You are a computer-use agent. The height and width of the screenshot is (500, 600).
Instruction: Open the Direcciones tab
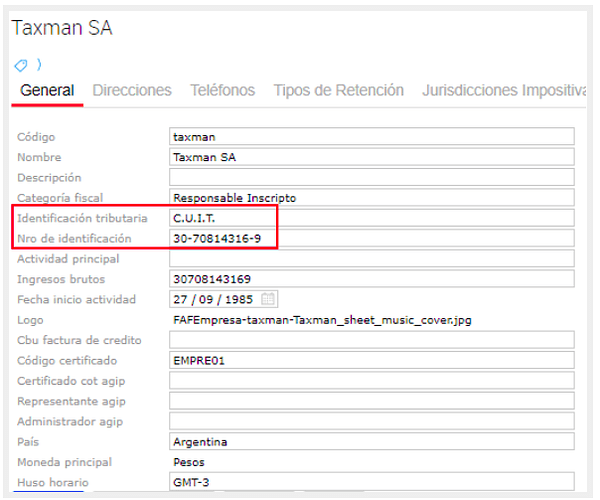point(132,90)
